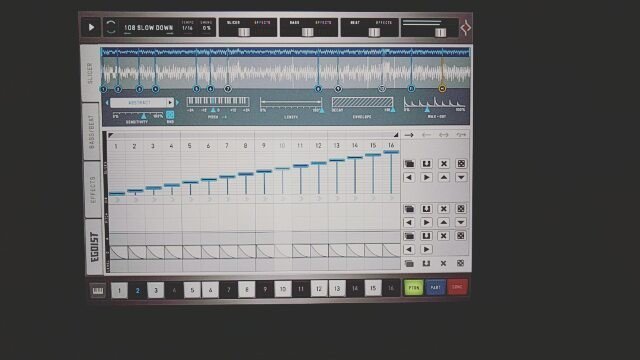Paste into the top sequencer lane
The height and width of the screenshot is (360, 640).
(426, 164)
